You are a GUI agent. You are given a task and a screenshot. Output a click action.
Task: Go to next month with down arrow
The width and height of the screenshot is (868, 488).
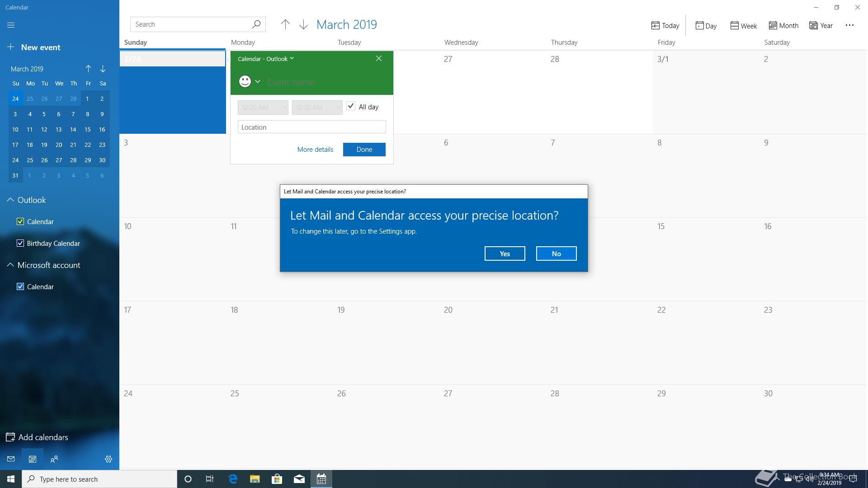point(303,25)
